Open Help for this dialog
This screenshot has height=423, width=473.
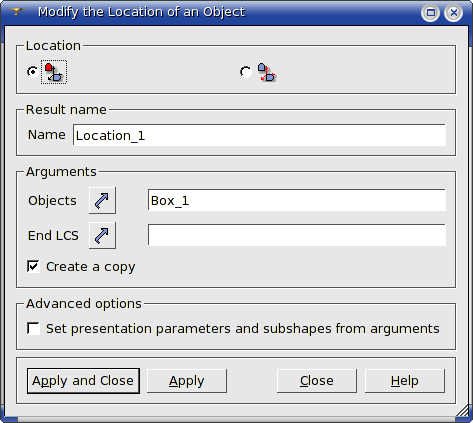click(405, 381)
